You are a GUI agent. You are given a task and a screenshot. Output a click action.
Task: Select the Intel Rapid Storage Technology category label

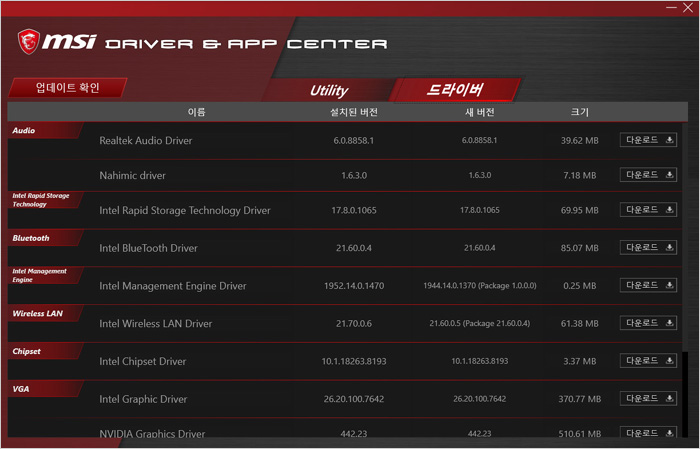point(41,200)
